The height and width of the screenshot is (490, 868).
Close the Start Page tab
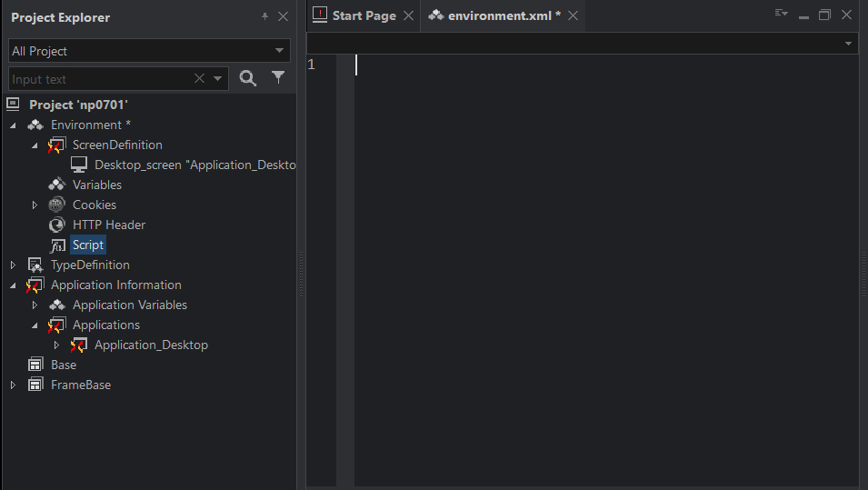tap(408, 15)
